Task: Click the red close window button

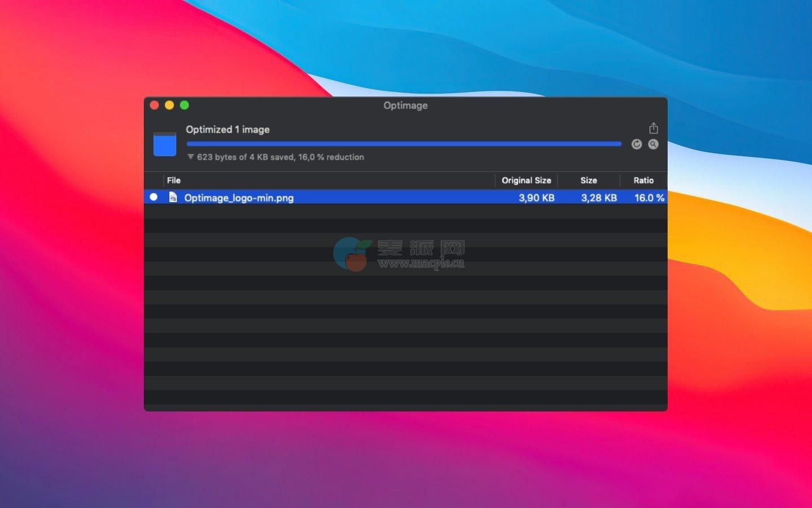Action: click(x=155, y=105)
